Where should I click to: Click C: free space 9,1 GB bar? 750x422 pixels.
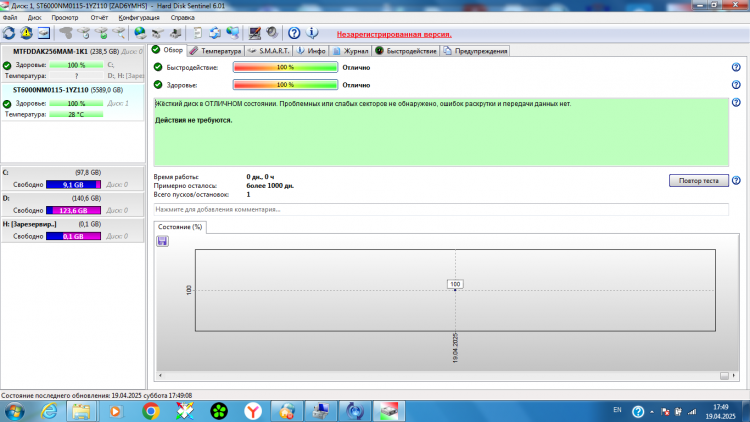tap(73, 185)
